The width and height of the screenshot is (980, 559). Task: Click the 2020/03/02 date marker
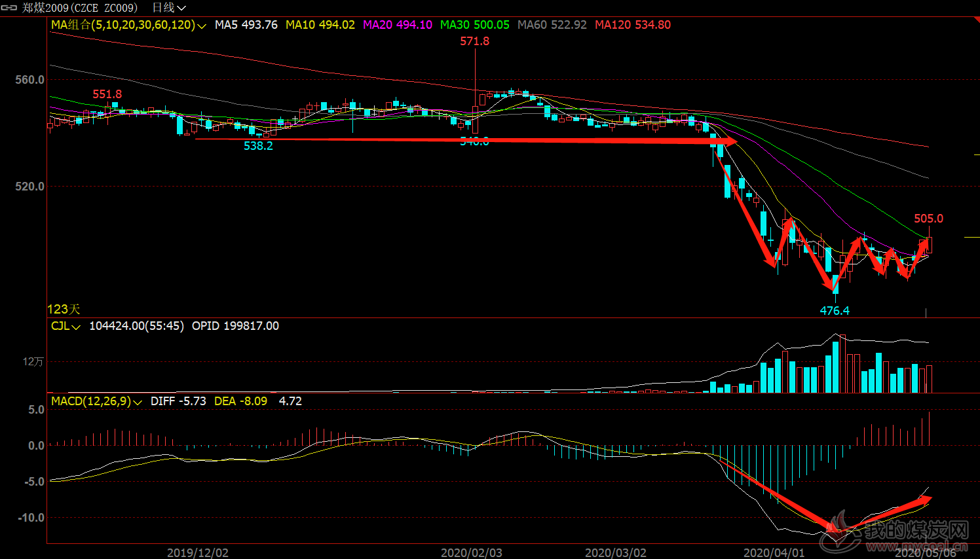click(x=616, y=552)
